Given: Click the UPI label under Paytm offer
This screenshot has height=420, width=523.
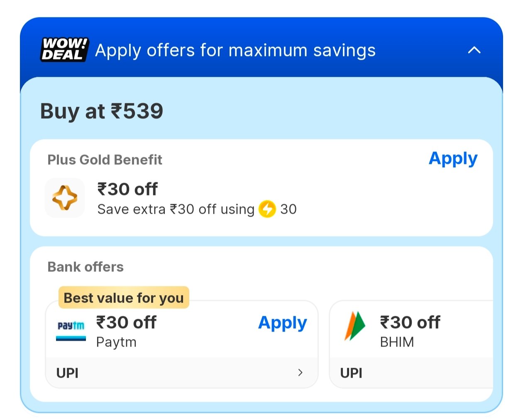Looking at the screenshot, I should [x=67, y=373].
